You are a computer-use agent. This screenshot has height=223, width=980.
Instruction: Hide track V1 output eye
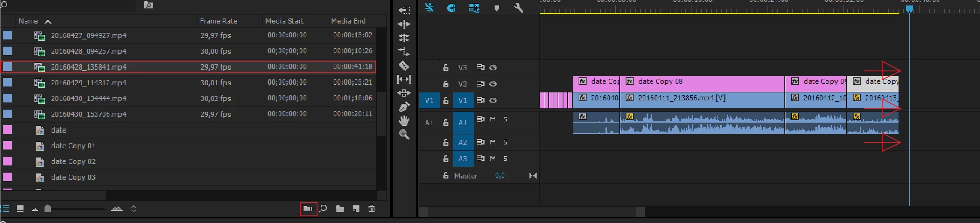[493, 100]
